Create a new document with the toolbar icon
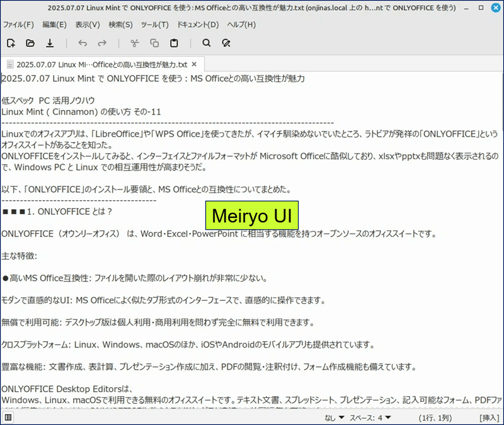The height and width of the screenshot is (425, 504). 11,43
